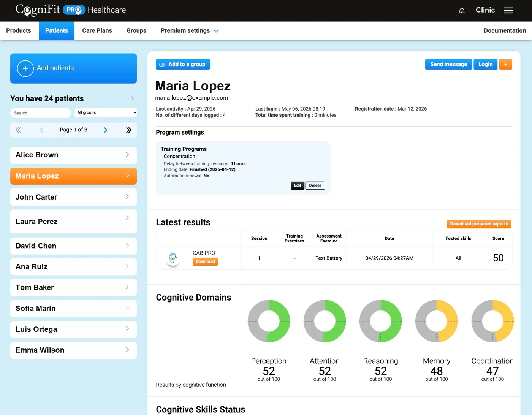This screenshot has height=415, width=532.
Task: Open Alice Brown's patient record
Action: (x=73, y=155)
